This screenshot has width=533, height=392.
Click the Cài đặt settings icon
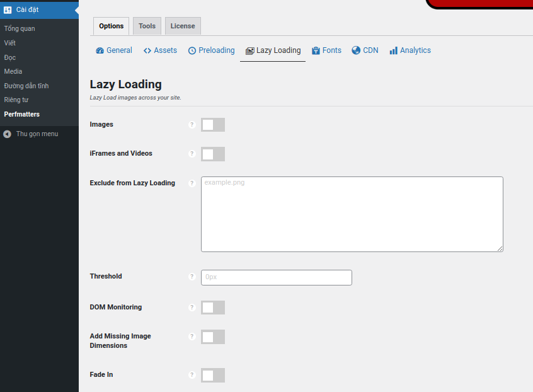8,10
